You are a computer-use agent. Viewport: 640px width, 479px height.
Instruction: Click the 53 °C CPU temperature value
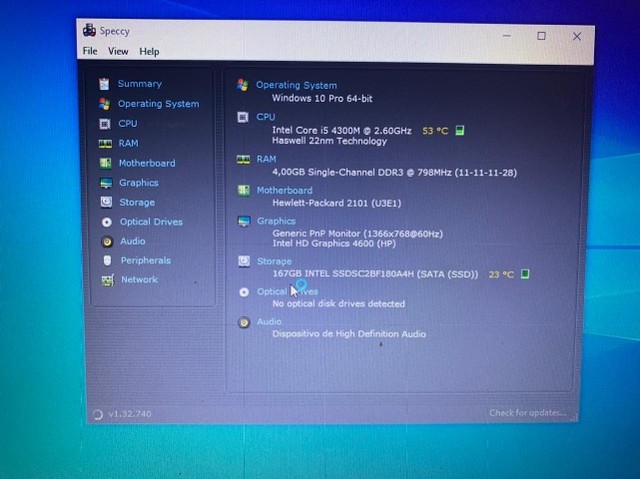435,131
